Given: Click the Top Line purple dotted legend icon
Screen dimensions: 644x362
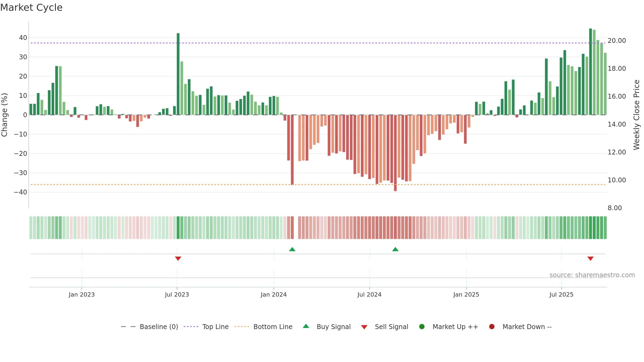Looking at the screenshot, I should pyautogui.click(x=191, y=327).
